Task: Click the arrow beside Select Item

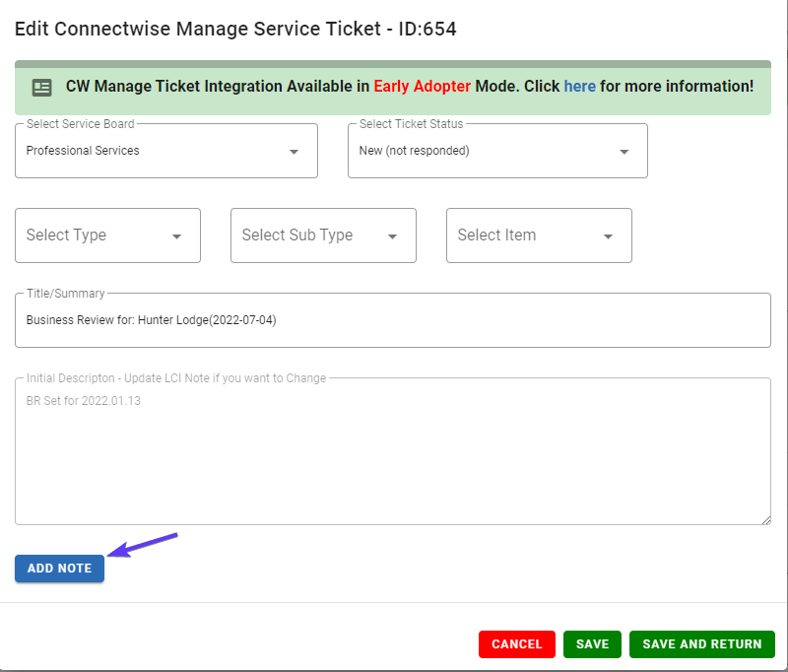Action: coord(608,236)
